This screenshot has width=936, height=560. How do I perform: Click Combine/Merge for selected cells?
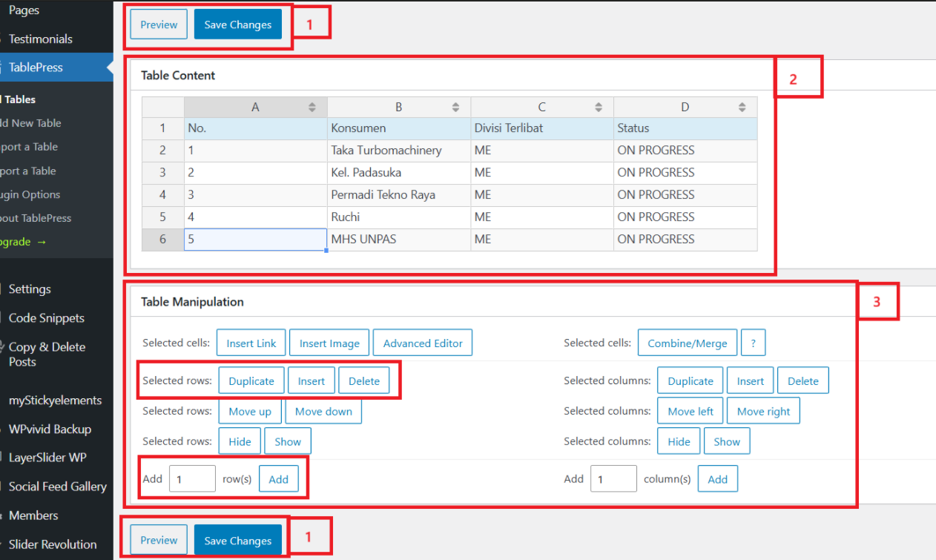pyautogui.click(x=688, y=343)
